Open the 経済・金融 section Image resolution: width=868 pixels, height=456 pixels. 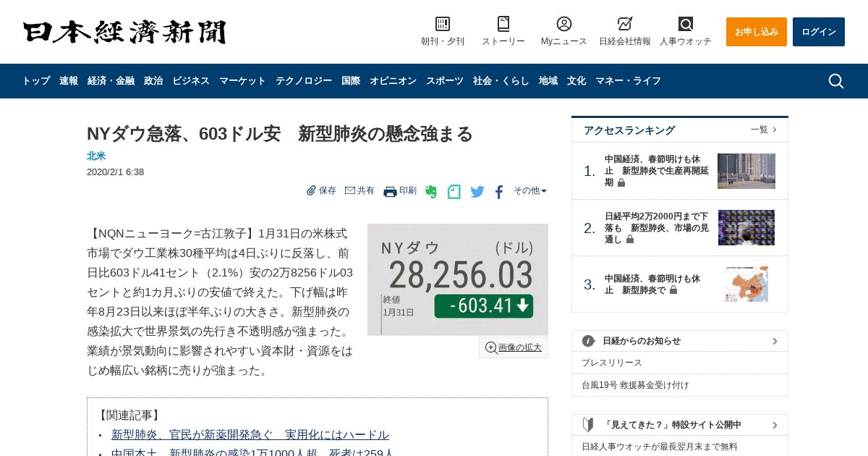(x=111, y=81)
